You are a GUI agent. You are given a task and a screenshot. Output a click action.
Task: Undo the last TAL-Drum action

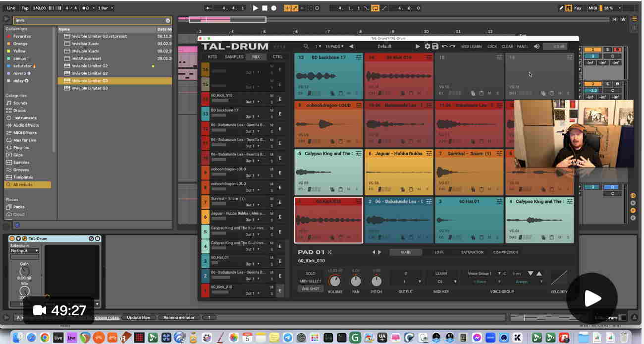pyautogui.click(x=444, y=47)
